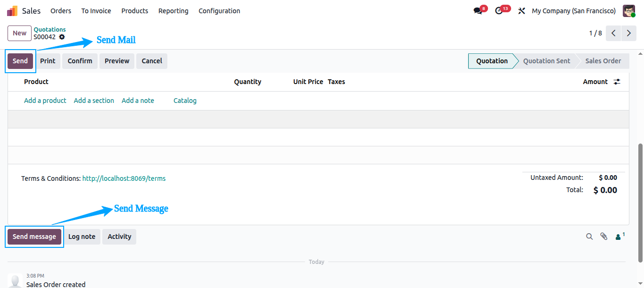
Task: Go to next record arrow
Action: [x=628, y=33]
